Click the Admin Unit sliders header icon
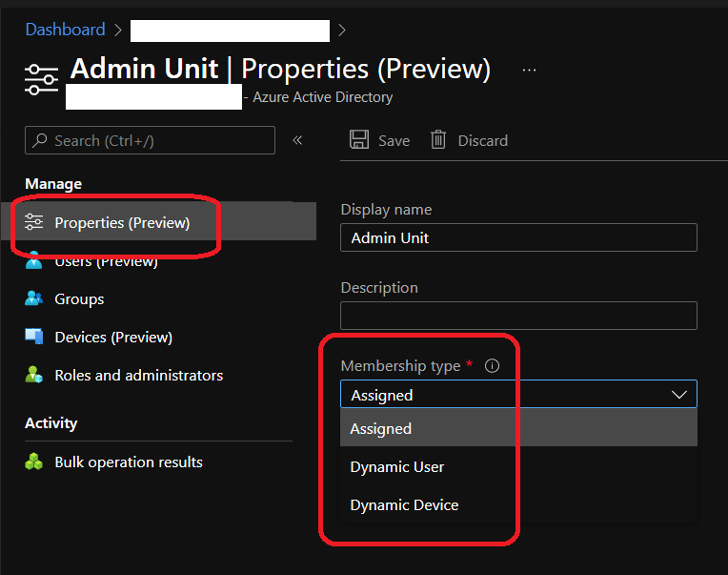Screen dimensions: 728x575 click(x=41, y=78)
